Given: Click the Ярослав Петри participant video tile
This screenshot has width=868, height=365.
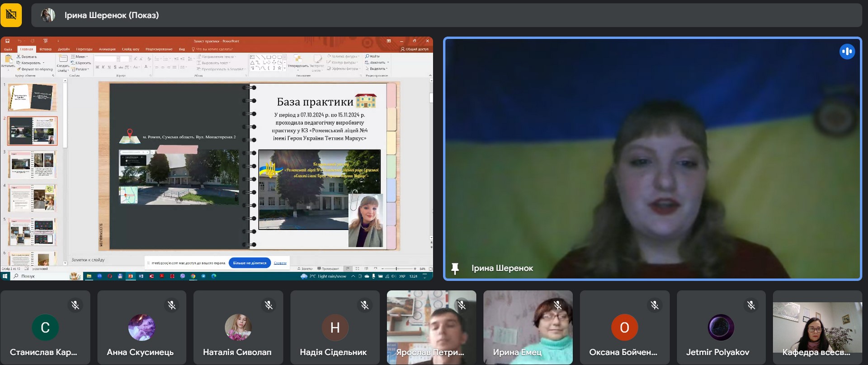Looking at the screenshot, I should click(431, 327).
